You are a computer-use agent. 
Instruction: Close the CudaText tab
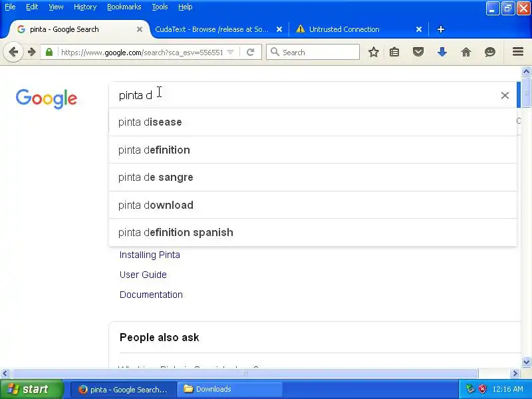pos(279,29)
